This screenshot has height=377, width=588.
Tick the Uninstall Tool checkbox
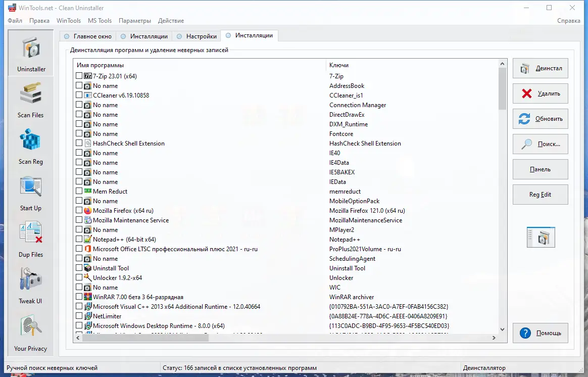pyautogui.click(x=79, y=268)
